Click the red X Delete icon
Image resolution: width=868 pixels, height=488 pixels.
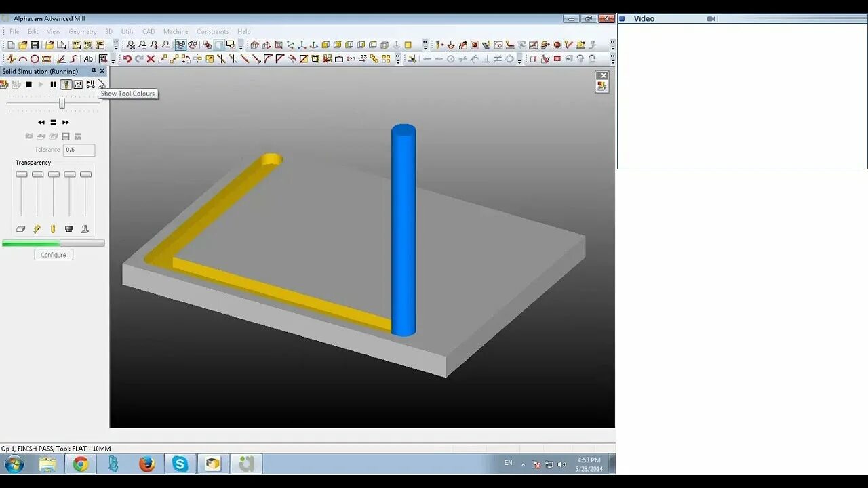(151, 59)
